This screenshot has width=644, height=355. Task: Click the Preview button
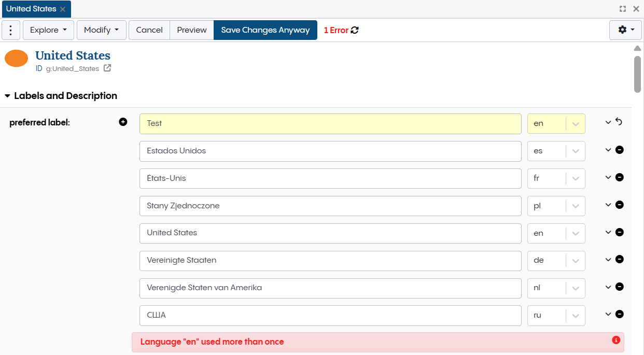(192, 30)
